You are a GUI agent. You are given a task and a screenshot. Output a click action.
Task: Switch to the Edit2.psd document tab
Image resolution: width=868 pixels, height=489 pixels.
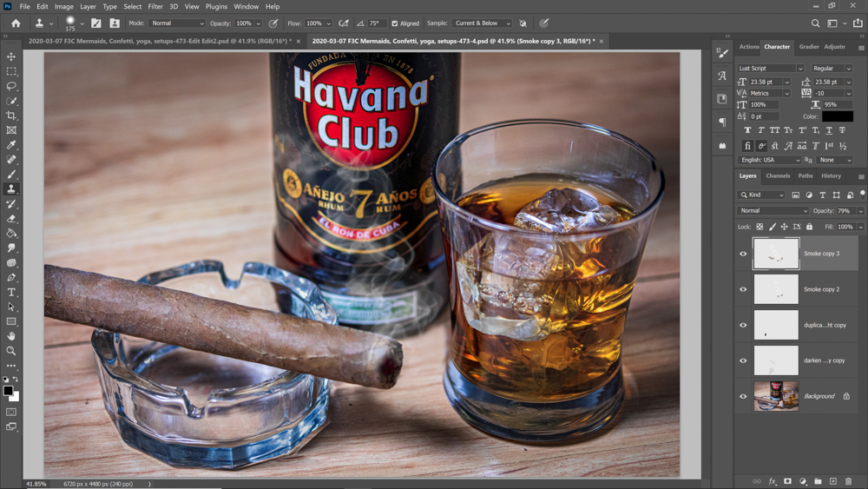click(159, 41)
